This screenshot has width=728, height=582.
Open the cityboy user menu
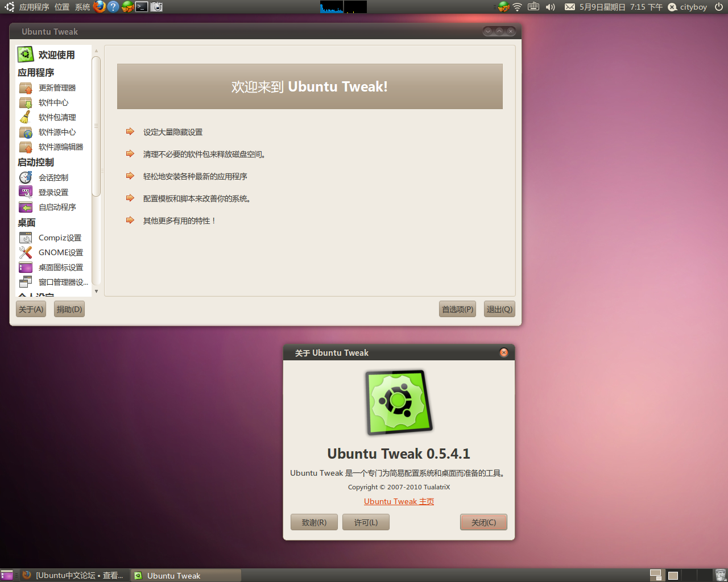tap(687, 7)
